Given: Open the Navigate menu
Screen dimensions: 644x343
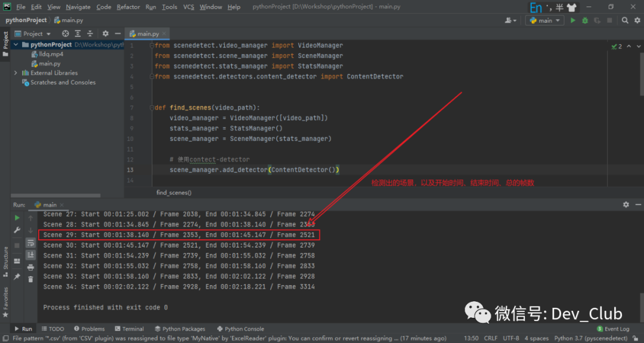Looking at the screenshot, I should tap(78, 7).
